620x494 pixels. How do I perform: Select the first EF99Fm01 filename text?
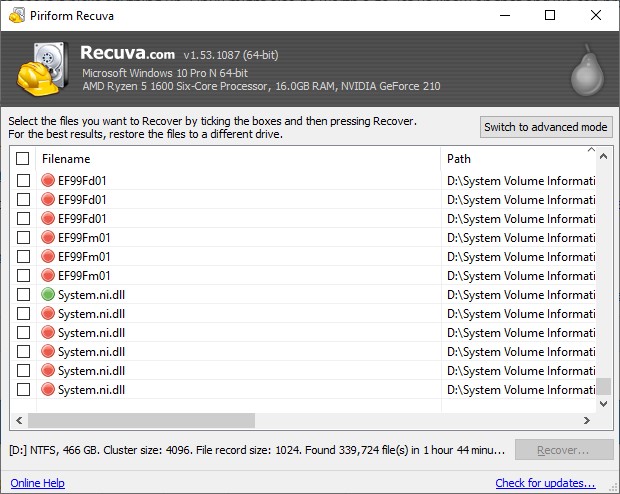(x=84, y=238)
